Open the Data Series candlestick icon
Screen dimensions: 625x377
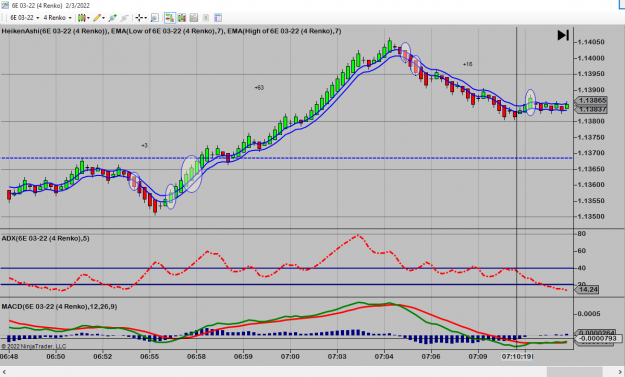(x=182, y=18)
